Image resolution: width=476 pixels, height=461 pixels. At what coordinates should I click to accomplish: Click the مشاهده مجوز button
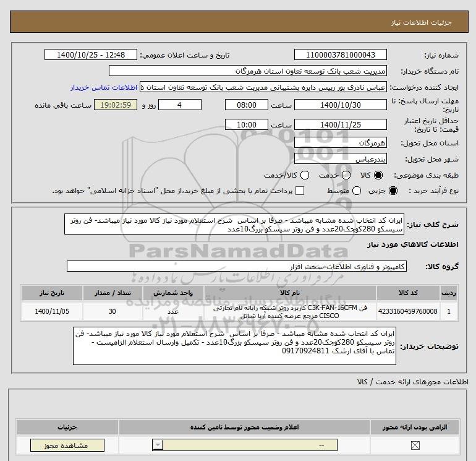tap(67, 446)
